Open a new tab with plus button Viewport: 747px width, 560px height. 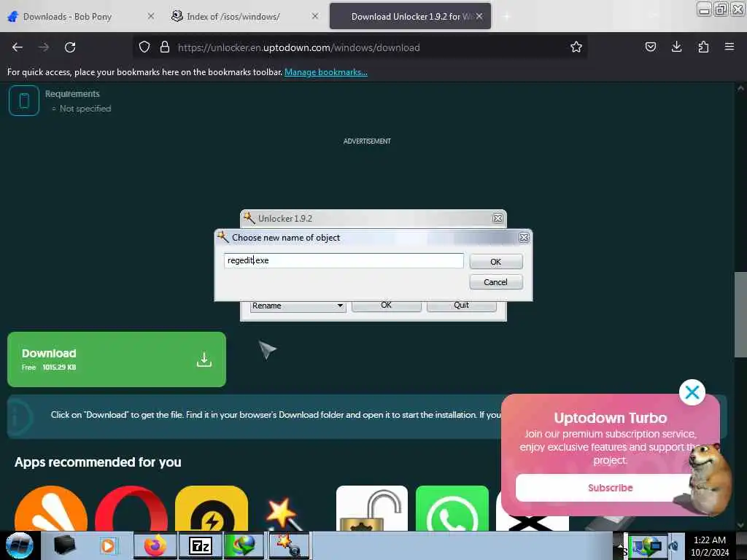pyautogui.click(x=506, y=17)
